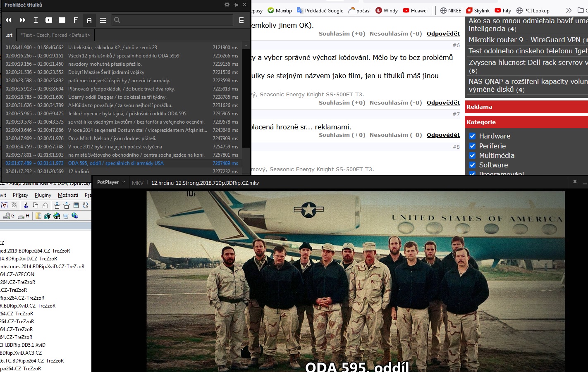588x372 pixels.
Task: Toggle the Periferie category checkbox
Action: click(x=472, y=146)
